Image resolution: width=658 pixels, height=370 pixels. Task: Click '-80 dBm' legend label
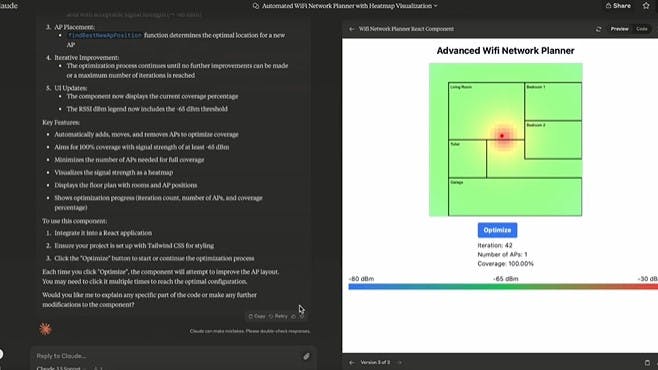point(361,279)
